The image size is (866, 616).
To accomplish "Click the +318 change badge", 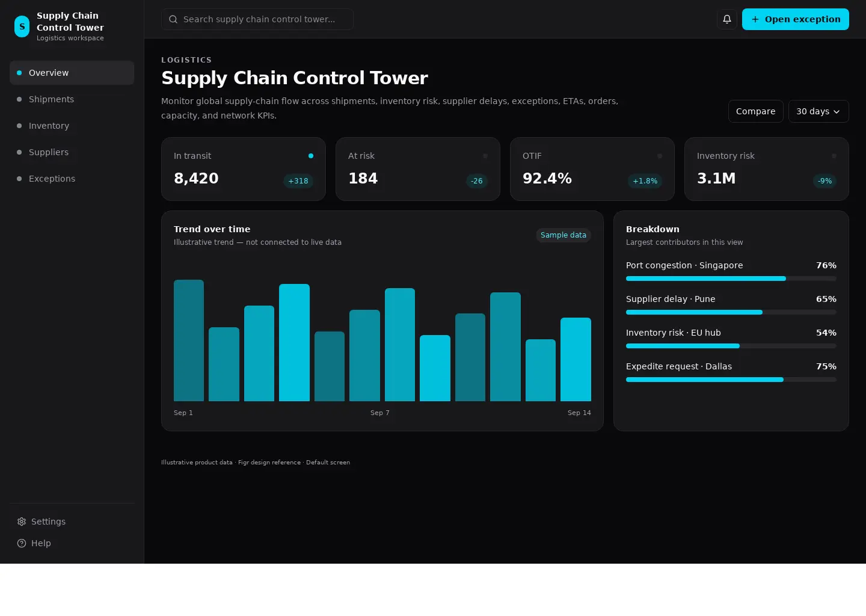I will [298, 181].
